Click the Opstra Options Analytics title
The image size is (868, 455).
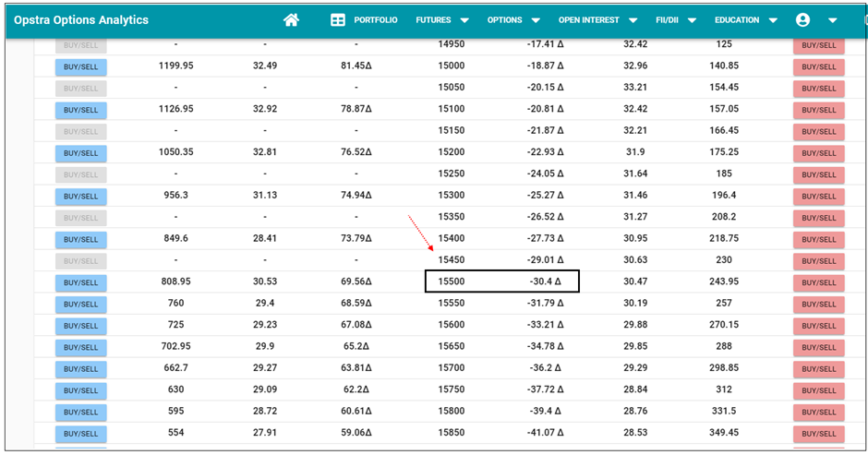point(81,20)
